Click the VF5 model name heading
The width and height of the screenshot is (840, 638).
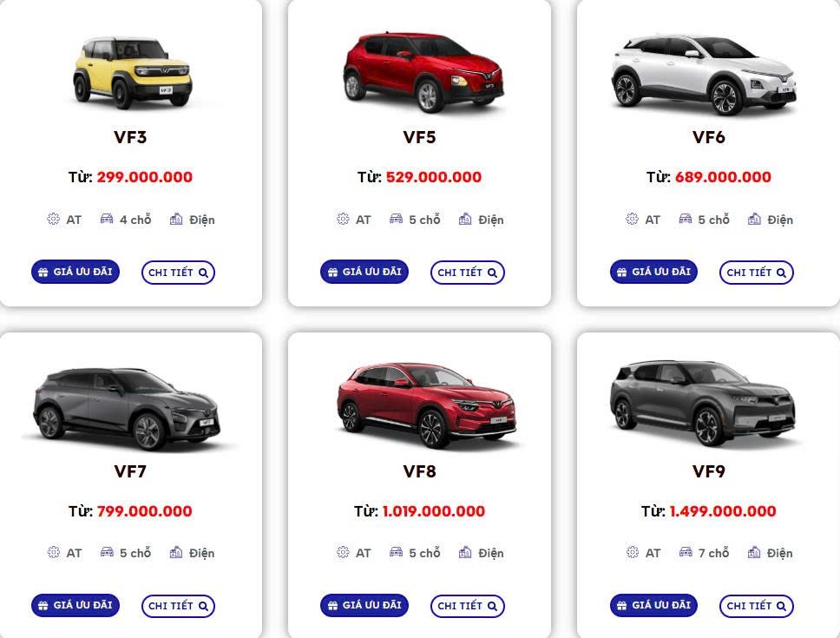[x=419, y=137]
